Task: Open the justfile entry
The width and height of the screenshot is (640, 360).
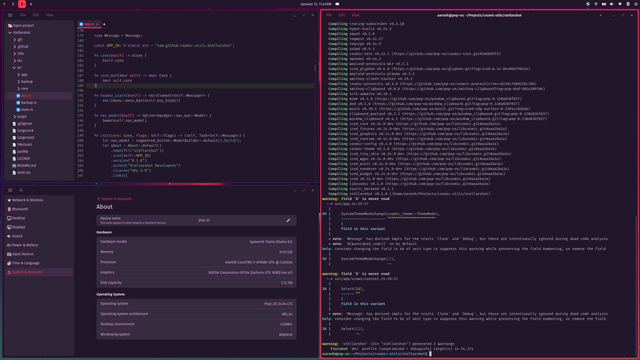Action: [x=39, y=151]
